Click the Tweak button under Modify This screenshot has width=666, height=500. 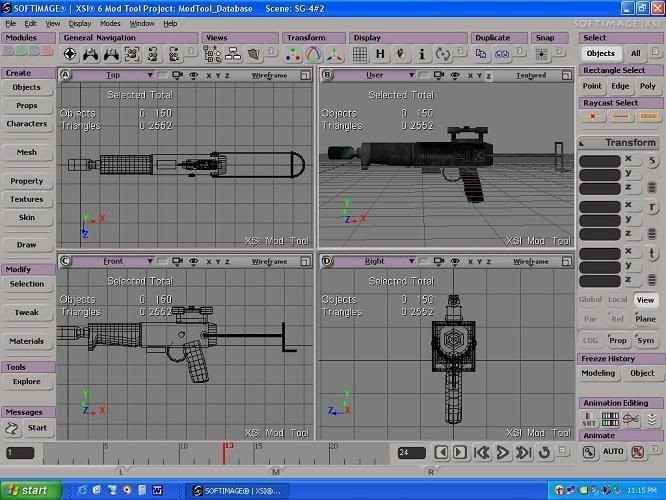(x=27, y=312)
